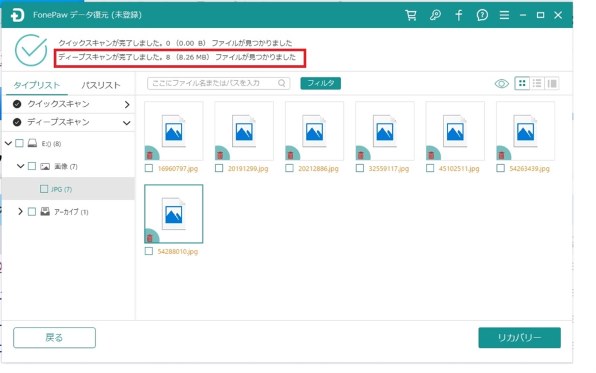Click the key registration icon
596x373 pixels.
click(435, 15)
